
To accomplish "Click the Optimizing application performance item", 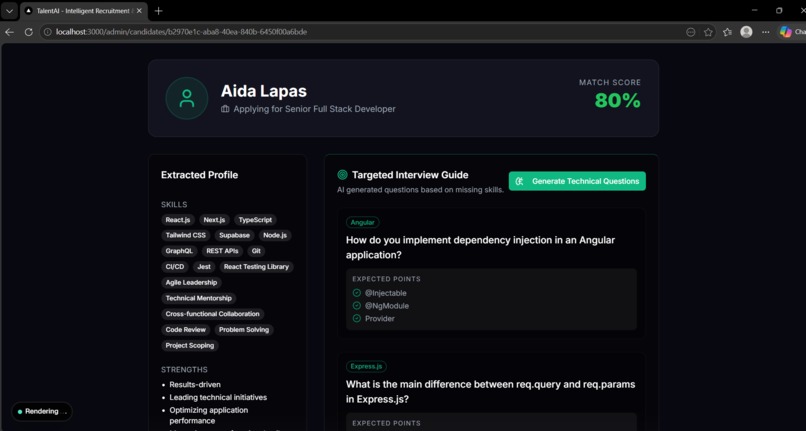I will click(x=209, y=415).
